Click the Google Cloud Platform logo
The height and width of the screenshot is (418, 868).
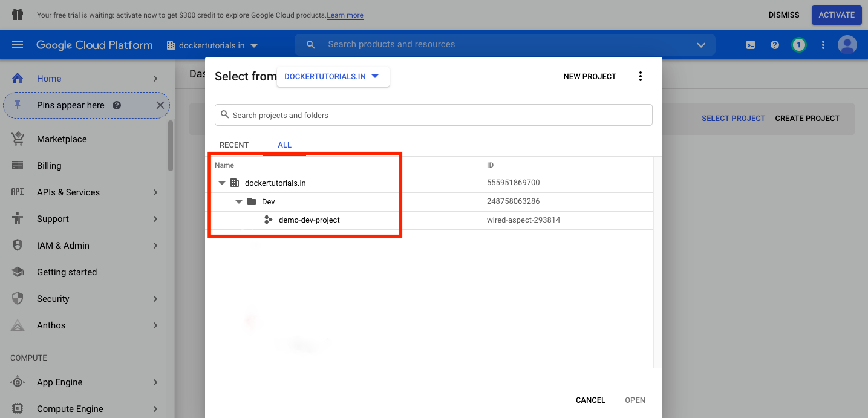(x=94, y=45)
